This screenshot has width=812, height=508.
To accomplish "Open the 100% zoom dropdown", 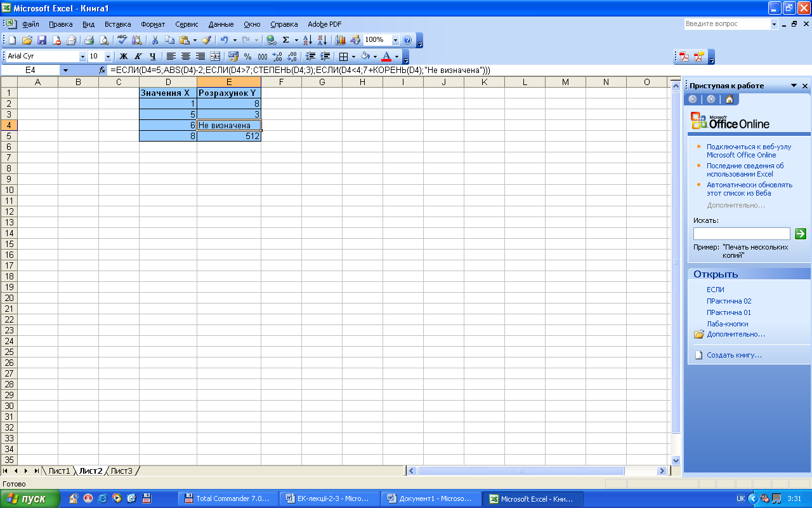I will tap(396, 40).
